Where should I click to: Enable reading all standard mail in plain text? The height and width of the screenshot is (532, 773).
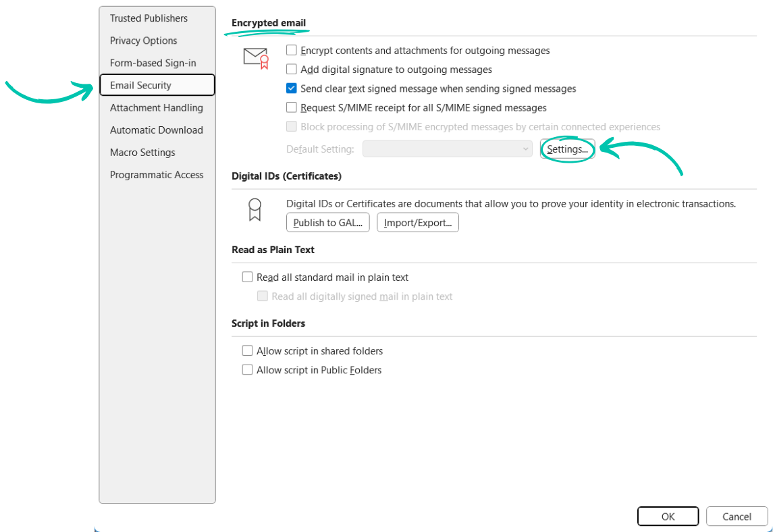coord(248,277)
